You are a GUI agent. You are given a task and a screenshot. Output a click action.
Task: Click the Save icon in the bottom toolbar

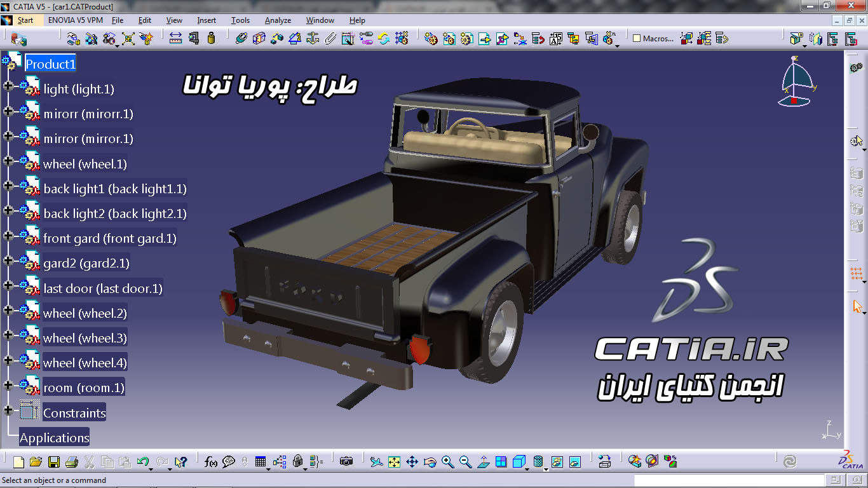[x=54, y=462]
